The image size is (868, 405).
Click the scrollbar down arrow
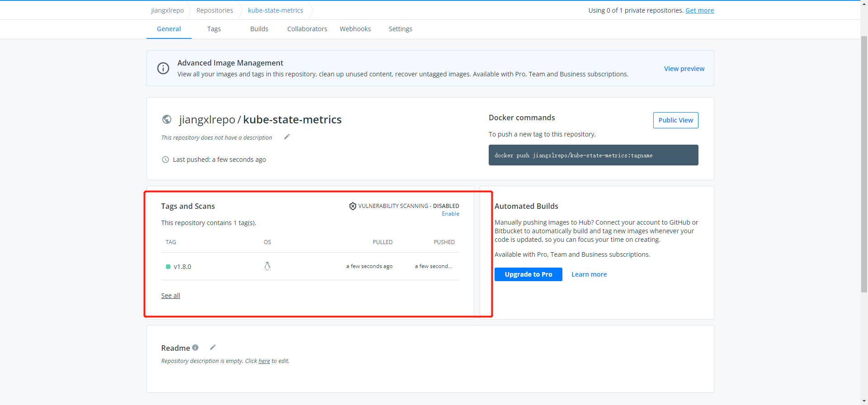point(864,401)
